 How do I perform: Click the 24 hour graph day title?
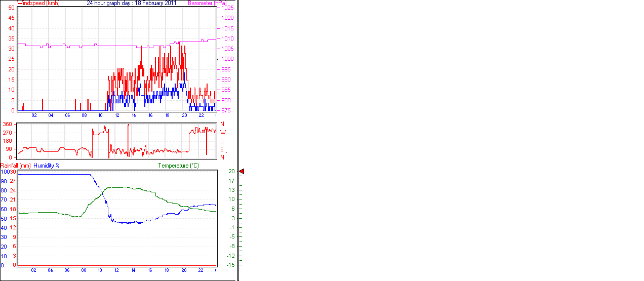tap(132, 3)
